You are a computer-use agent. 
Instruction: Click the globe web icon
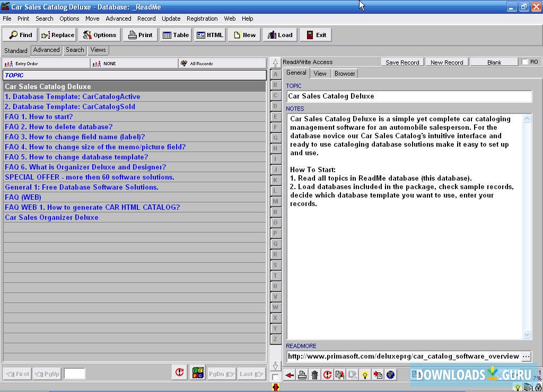390,375
